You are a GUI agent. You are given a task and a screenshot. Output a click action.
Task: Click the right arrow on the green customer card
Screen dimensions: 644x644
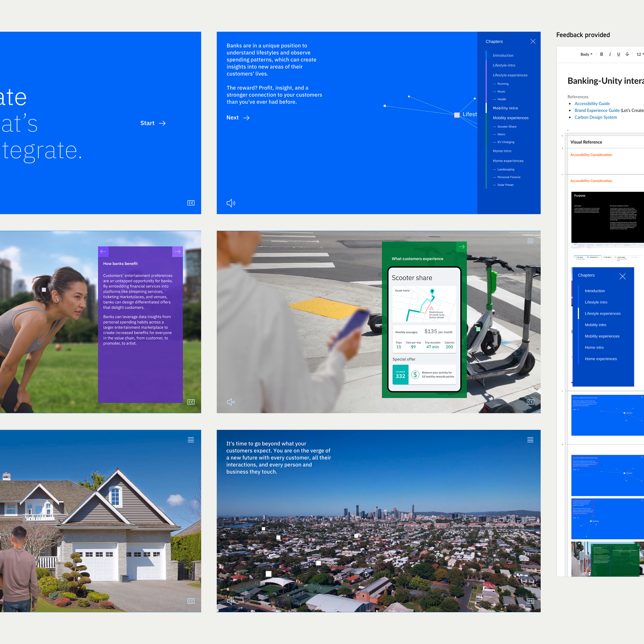461,247
